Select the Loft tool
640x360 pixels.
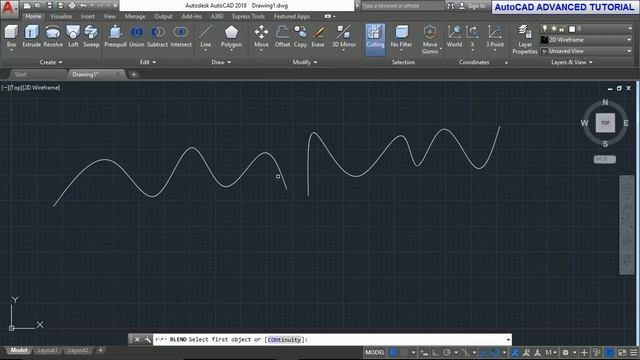[73, 36]
